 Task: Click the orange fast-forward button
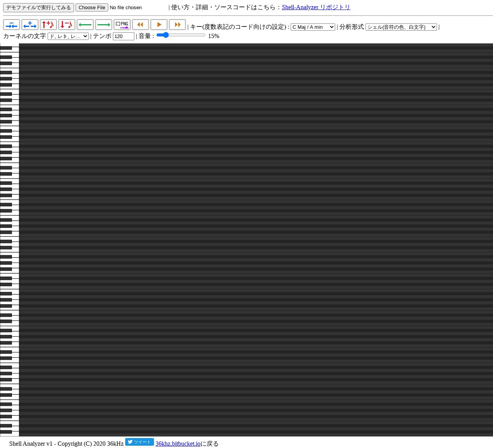click(177, 25)
